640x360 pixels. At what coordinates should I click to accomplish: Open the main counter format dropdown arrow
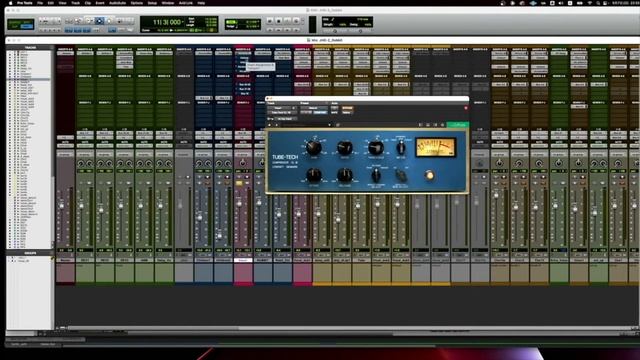coord(183,22)
